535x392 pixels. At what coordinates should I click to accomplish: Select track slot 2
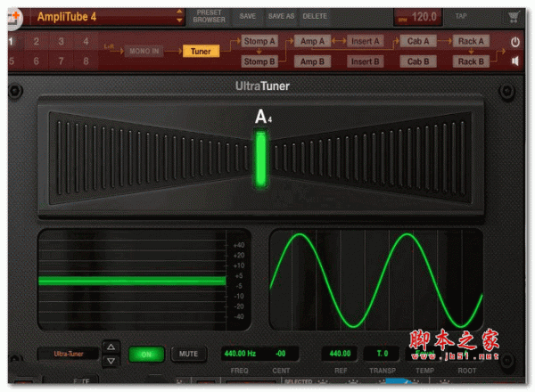click(x=37, y=42)
